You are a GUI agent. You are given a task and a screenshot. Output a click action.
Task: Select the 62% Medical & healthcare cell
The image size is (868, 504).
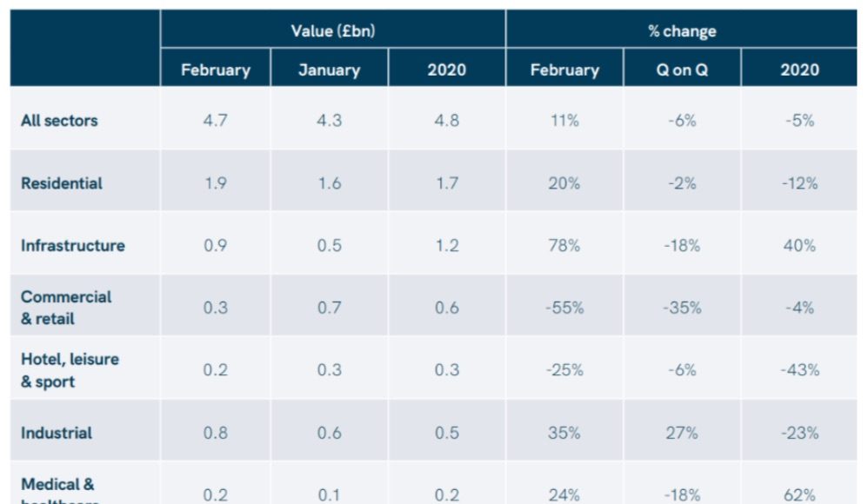(798, 494)
